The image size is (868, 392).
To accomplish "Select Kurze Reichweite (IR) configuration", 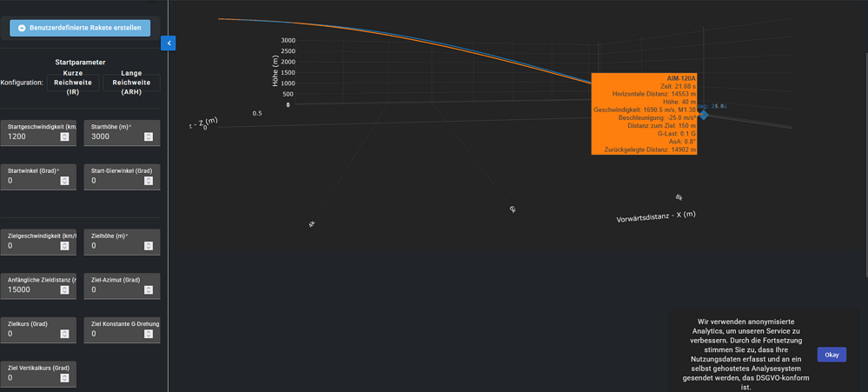I will click(73, 83).
